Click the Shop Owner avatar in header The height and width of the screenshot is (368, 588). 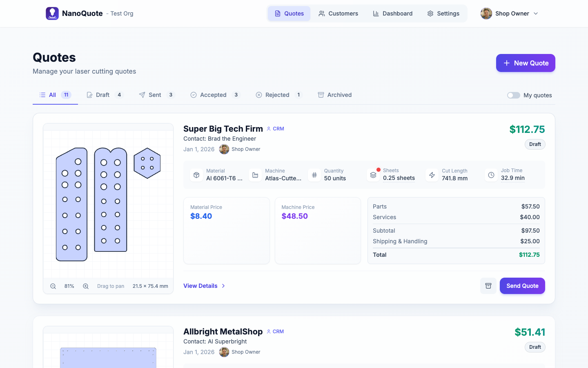click(x=486, y=13)
